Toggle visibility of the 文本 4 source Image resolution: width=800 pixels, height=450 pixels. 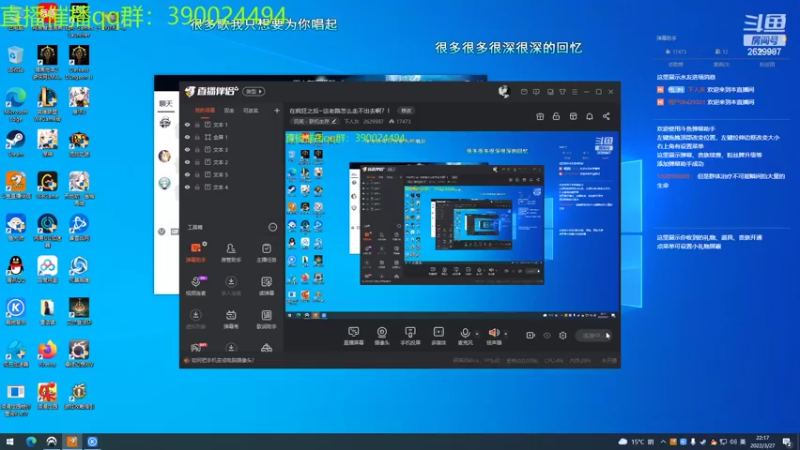(187, 187)
